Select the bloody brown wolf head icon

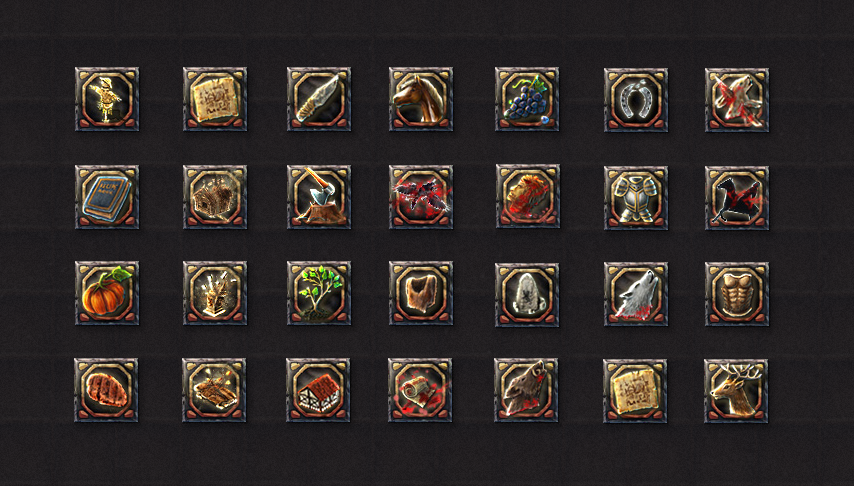526,390
